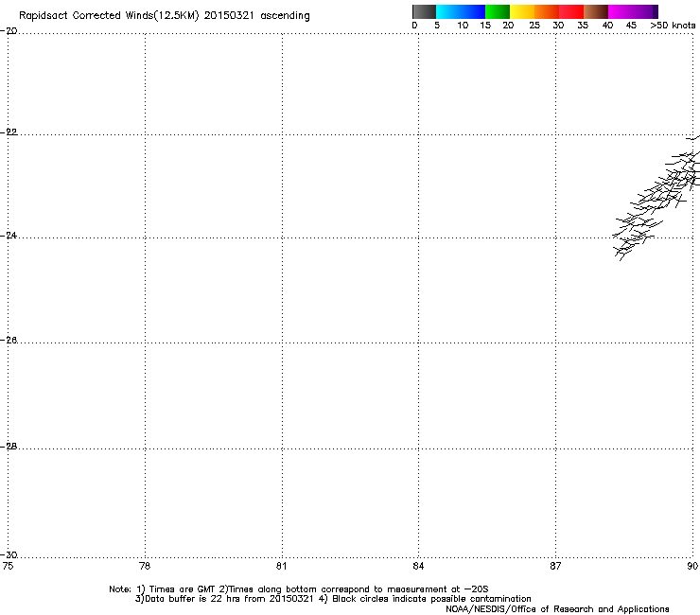
Task: Click the cyan-blue 5-15 knots color segment
Action: pyautogui.click(x=461, y=11)
